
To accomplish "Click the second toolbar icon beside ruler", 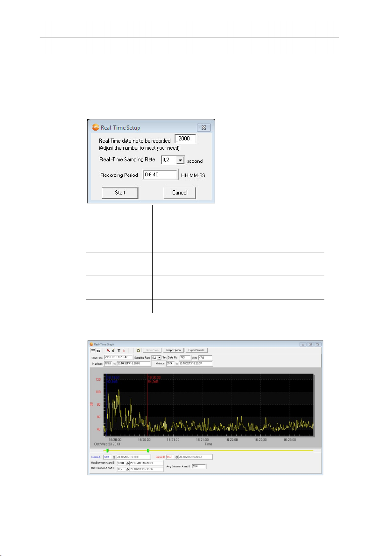I will coord(98,351).
